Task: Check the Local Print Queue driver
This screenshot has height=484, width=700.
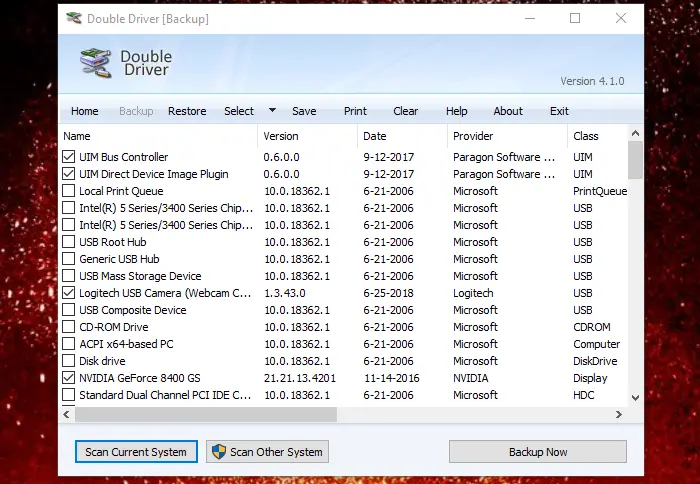Action: click(68, 191)
